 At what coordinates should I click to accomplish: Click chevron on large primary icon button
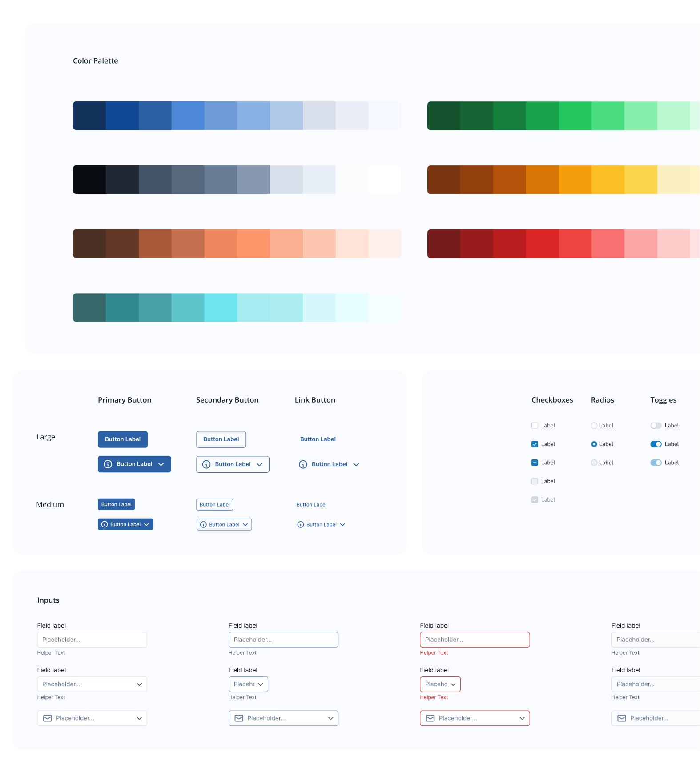click(161, 464)
